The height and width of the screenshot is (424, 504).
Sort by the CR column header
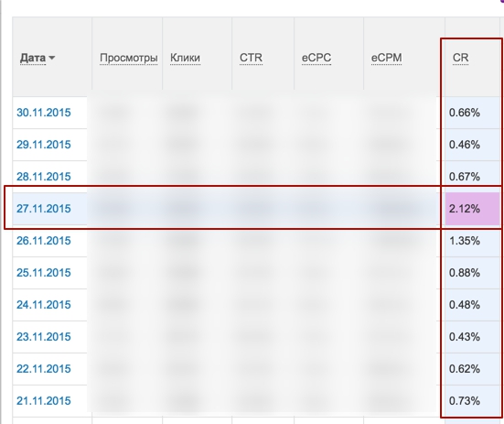461,58
